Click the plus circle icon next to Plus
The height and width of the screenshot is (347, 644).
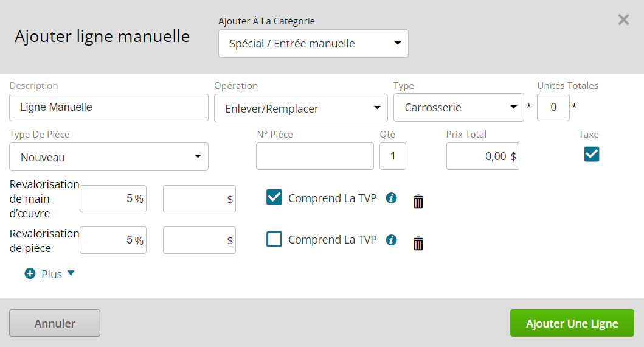coord(30,273)
